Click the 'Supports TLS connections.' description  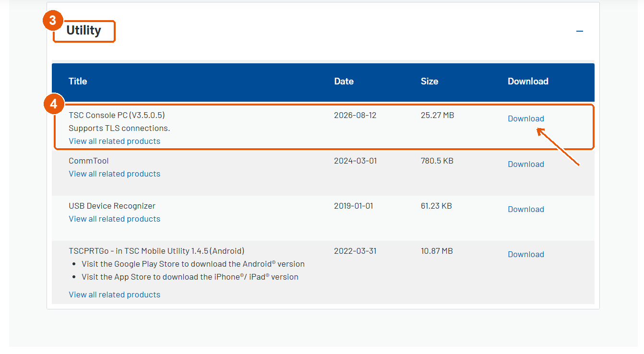(119, 128)
